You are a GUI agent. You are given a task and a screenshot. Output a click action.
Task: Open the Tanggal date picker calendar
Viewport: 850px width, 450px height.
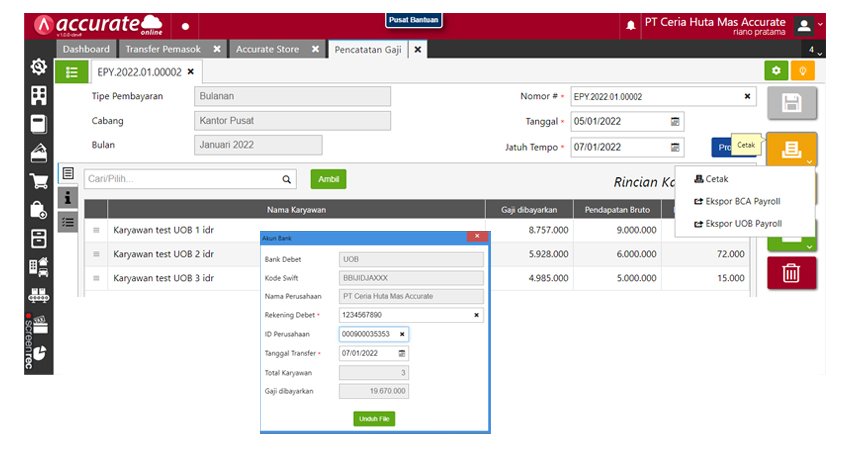(x=675, y=121)
